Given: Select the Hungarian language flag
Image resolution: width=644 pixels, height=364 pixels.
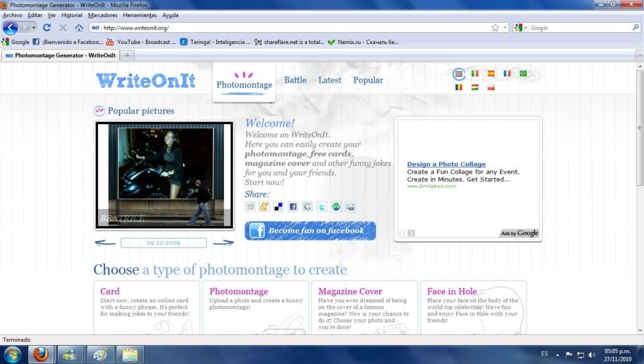Looking at the screenshot, I should [x=475, y=87].
